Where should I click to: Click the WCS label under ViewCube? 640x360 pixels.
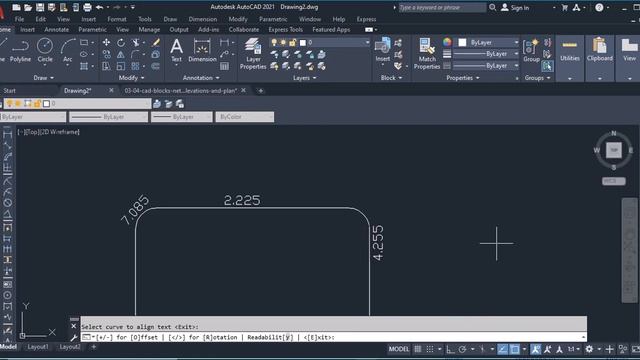(613, 181)
